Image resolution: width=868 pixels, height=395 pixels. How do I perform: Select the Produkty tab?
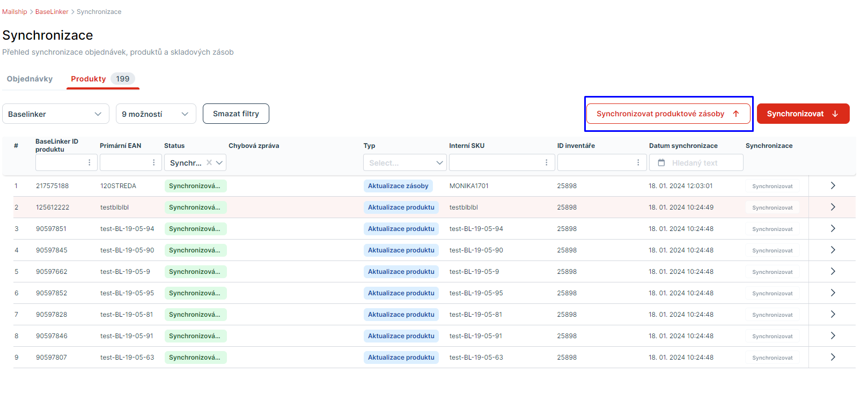pyautogui.click(x=89, y=79)
